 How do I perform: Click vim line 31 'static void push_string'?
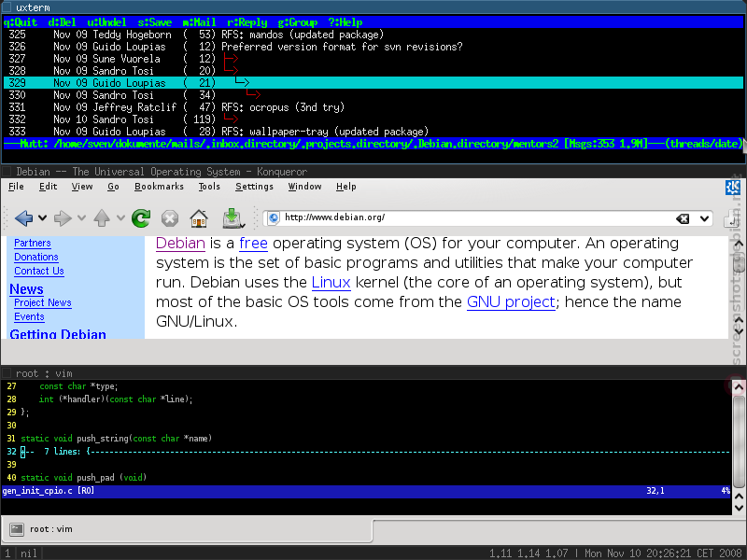[116, 439]
